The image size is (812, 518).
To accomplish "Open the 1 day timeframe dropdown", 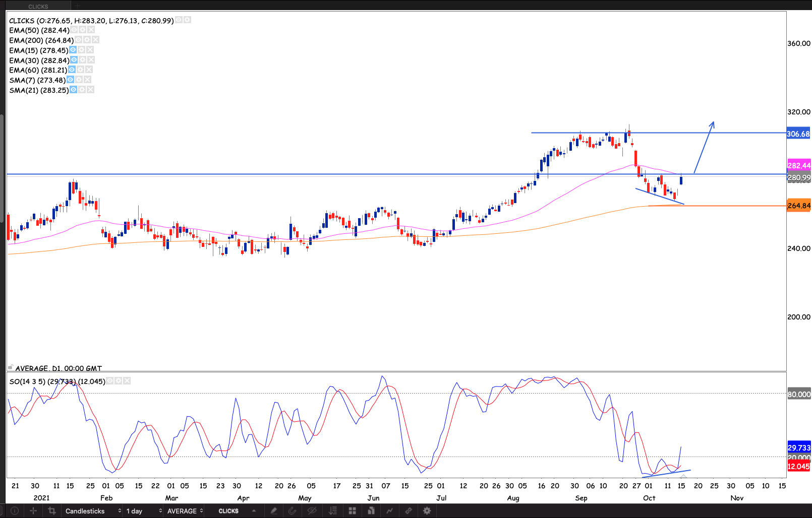I will [144, 511].
